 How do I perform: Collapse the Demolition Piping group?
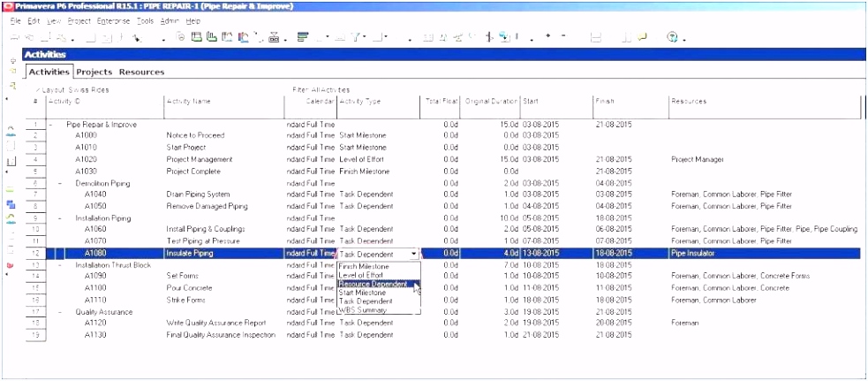(60, 183)
